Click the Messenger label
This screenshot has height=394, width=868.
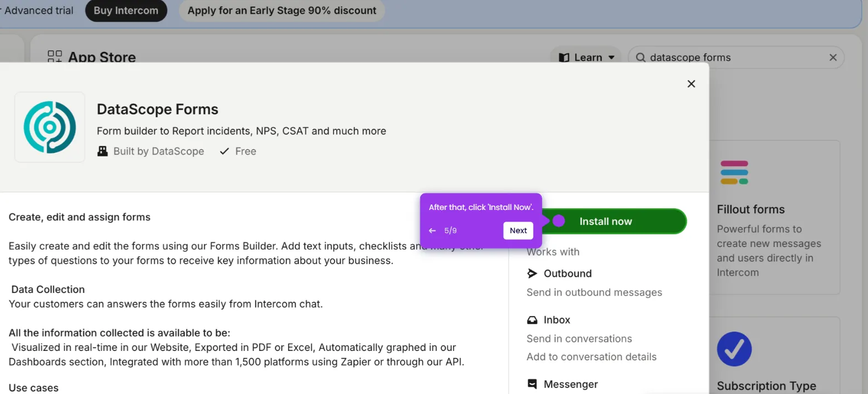click(570, 384)
